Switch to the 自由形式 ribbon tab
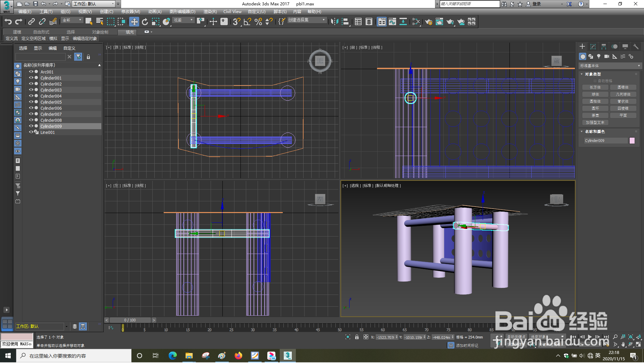644x363 pixels. [41, 32]
